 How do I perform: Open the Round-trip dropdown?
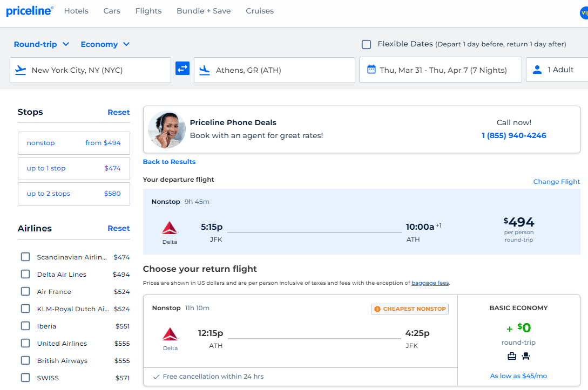click(x=41, y=44)
